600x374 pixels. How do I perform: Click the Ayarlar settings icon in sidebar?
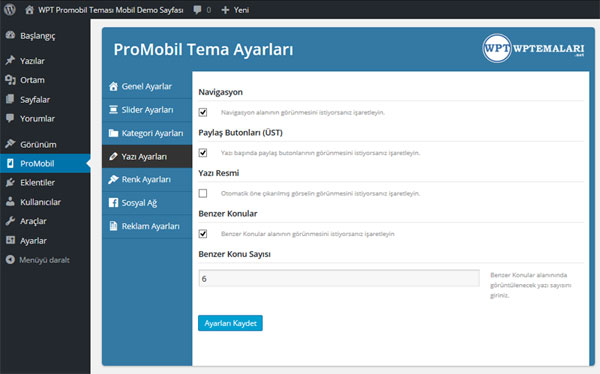[x=10, y=240]
